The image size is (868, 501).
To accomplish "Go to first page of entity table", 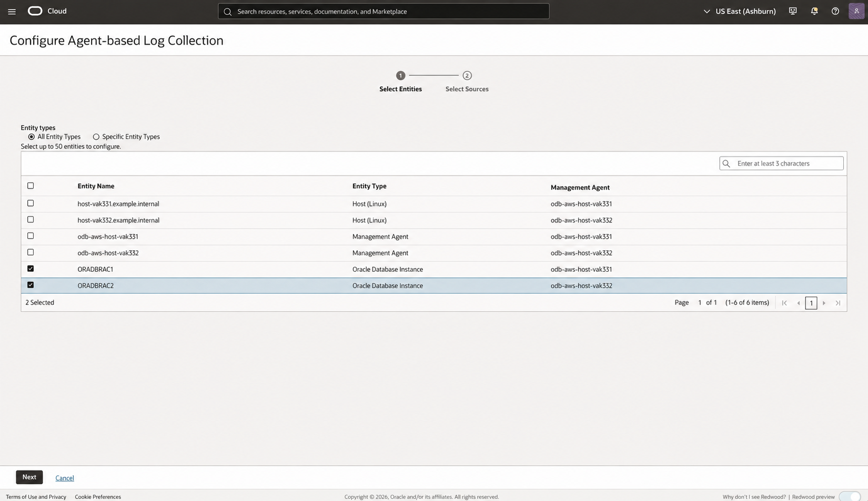I will 784,303.
